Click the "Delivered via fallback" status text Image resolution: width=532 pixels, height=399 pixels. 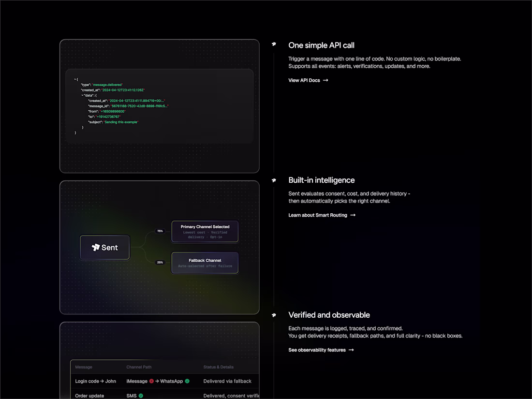click(x=227, y=382)
